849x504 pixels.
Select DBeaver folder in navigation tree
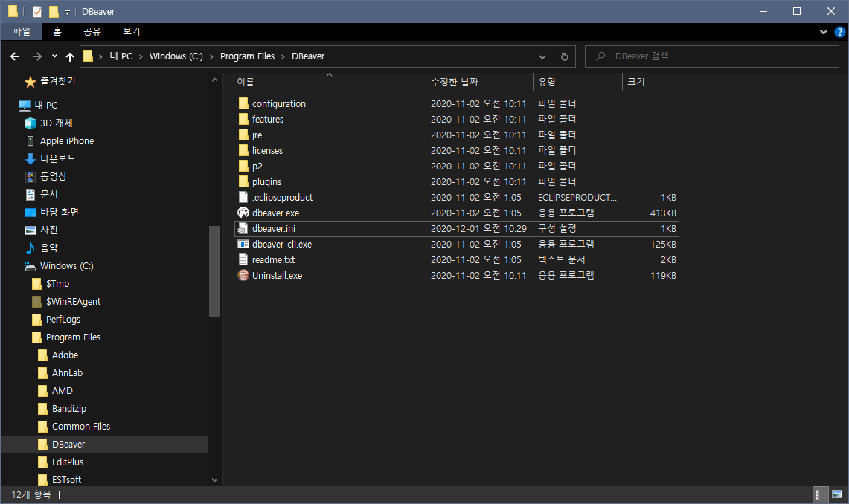click(x=104, y=445)
